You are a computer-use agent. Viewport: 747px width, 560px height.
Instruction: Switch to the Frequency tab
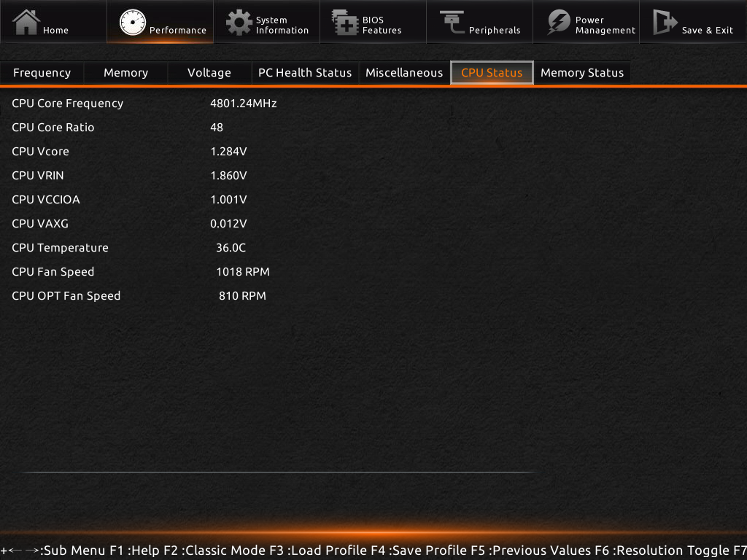(42, 73)
